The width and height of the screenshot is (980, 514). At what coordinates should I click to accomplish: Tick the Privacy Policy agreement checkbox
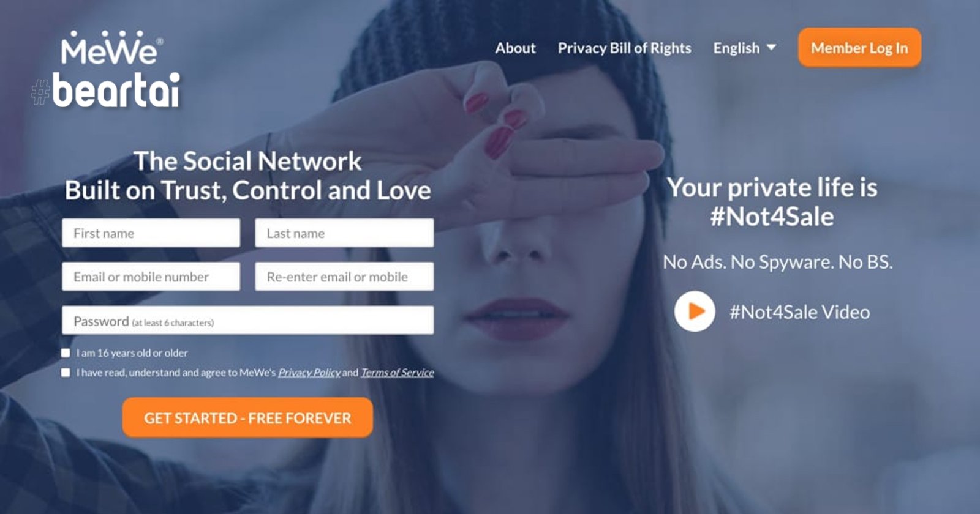(66, 373)
